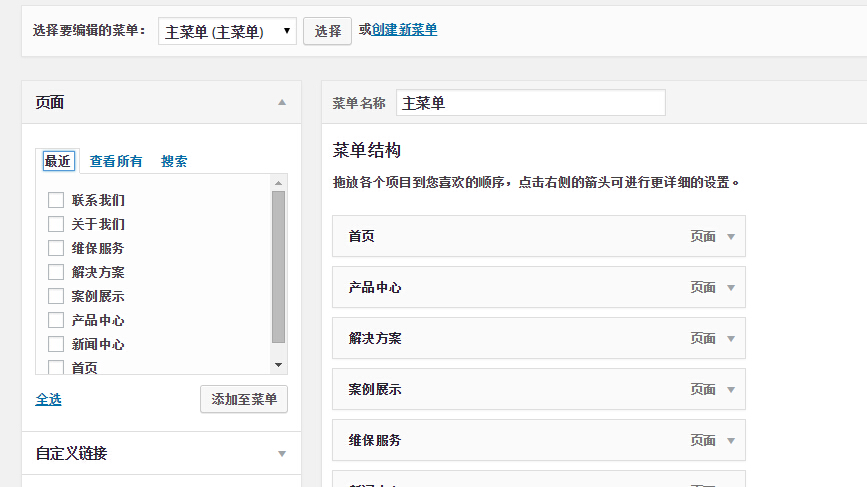Switch to the 查看所有 tab
The width and height of the screenshot is (867, 487).
pos(116,161)
